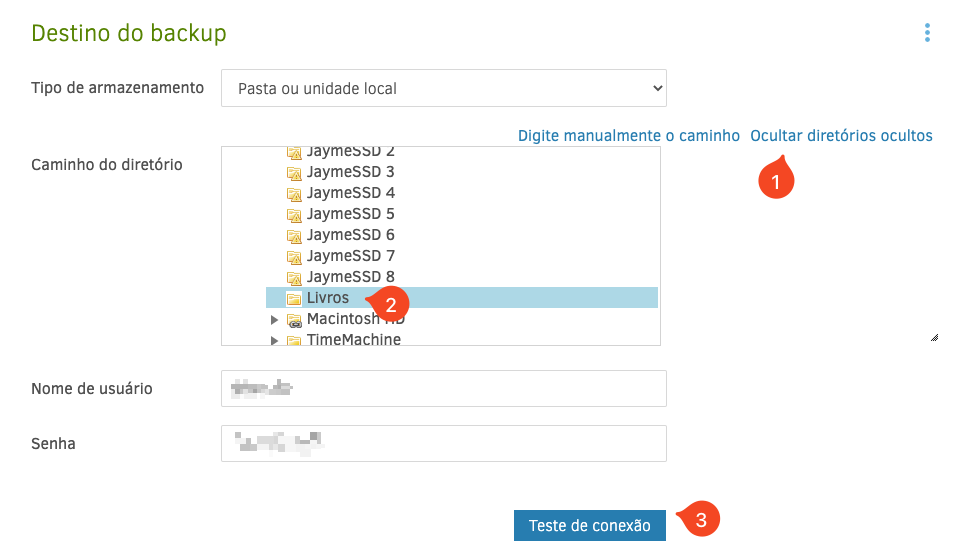Click the Livros folder icon
The image size is (965, 559).
[x=294, y=298]
